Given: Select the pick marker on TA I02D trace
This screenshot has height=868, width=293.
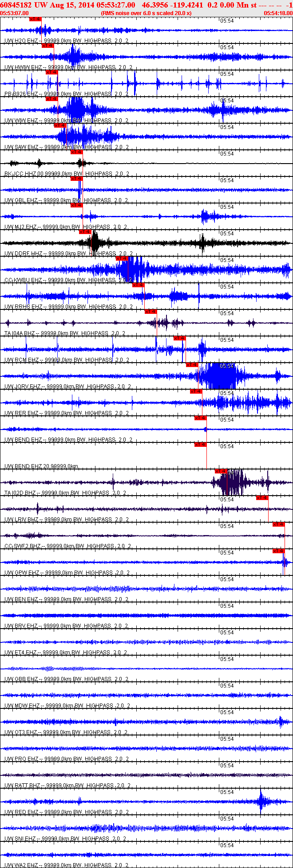Looking at the screenshot, I should (221, 471).
